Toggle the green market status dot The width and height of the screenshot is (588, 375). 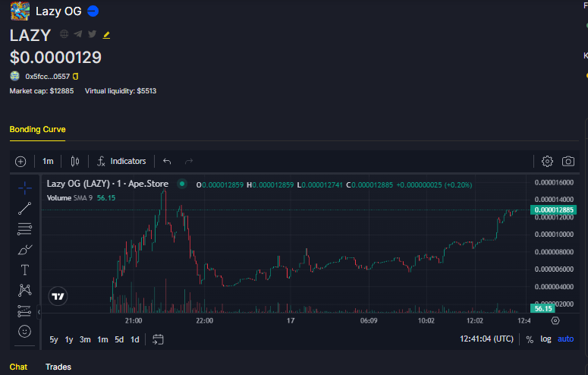[182, 184]
